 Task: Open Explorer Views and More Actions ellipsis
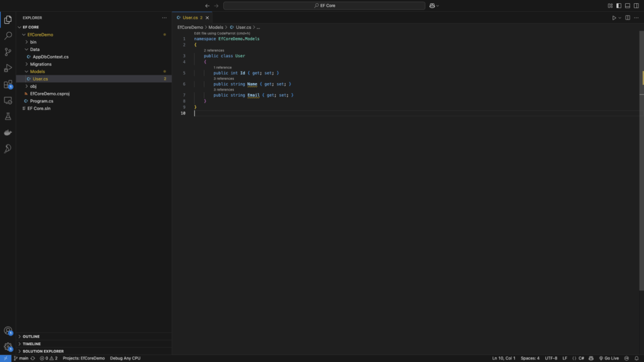[x=164, y=18]
